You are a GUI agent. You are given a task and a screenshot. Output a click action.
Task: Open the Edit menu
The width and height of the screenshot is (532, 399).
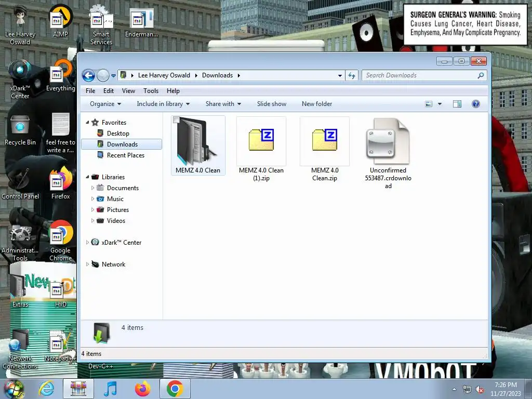[x=109, y=91]
